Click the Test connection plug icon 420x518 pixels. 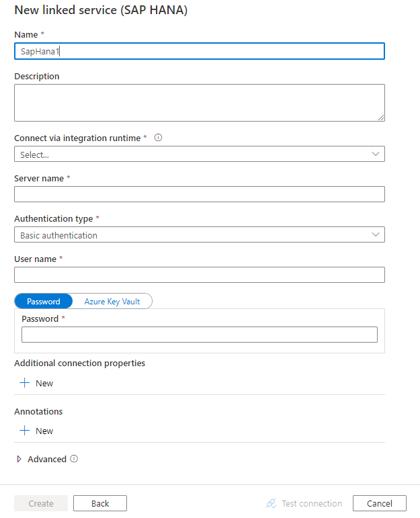[x=271, y=503]
